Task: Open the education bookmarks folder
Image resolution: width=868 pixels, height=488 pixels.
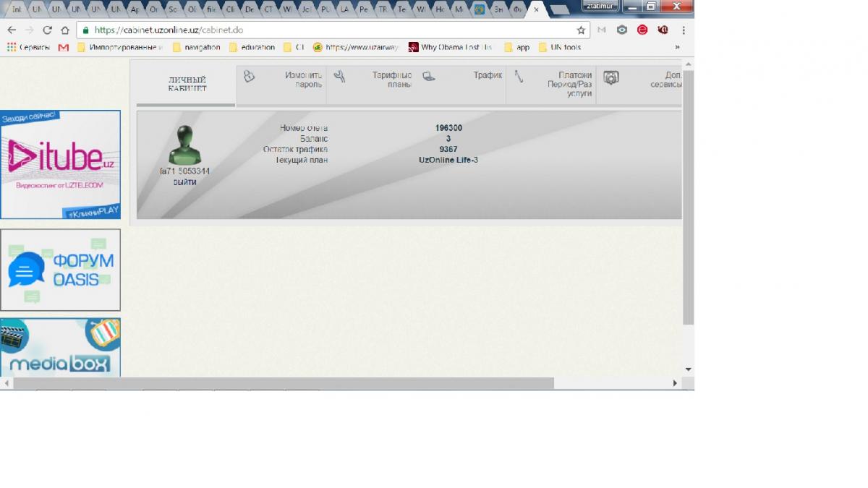Action: (x=252, y=48)
